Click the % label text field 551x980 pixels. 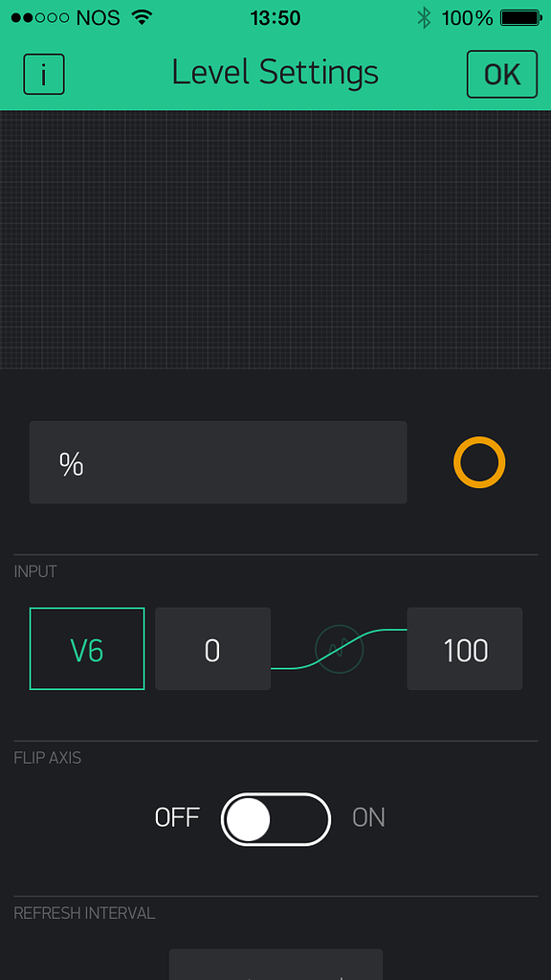click(x=218, y=462)
